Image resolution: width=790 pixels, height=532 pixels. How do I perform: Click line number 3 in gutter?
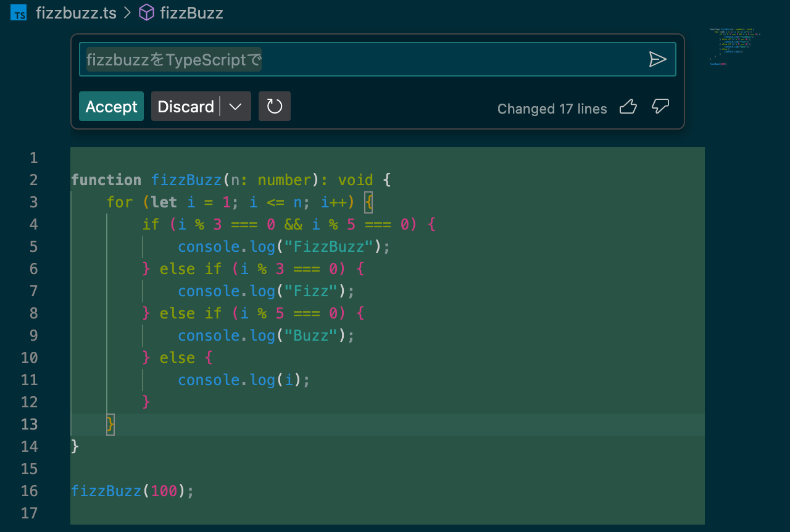pos(33,202)
